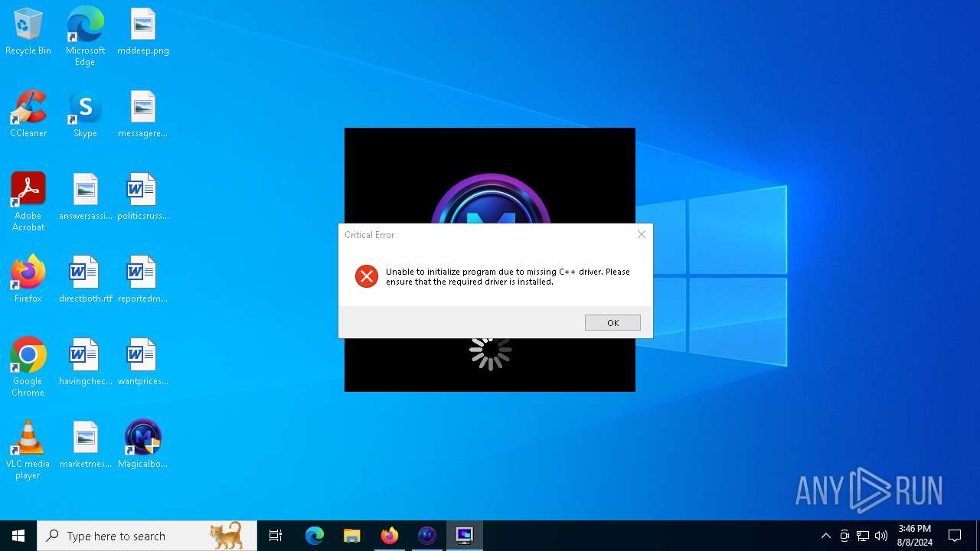
Task: Click the taskbar search box
Action: coord(147,536)
